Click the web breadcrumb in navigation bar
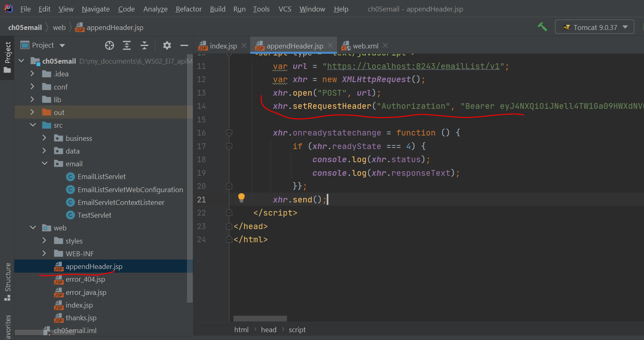The width and height of the screenshot is (644, 340). coord(59,28)
